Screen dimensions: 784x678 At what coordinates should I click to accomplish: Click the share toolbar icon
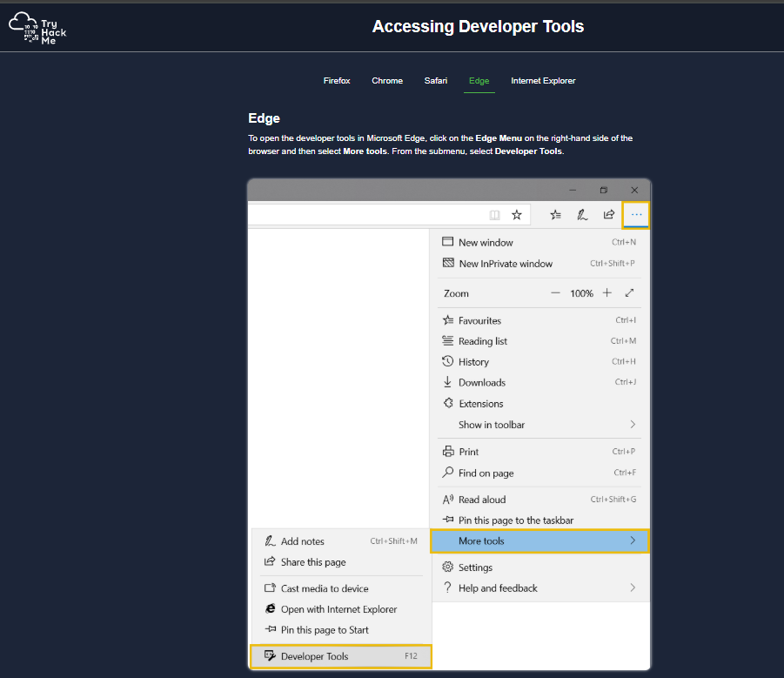tap(608, 214)
